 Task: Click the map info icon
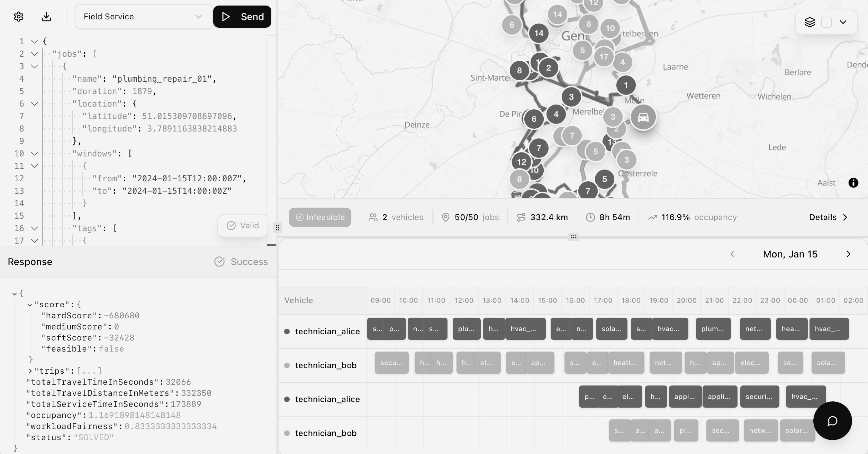(853, 183)
